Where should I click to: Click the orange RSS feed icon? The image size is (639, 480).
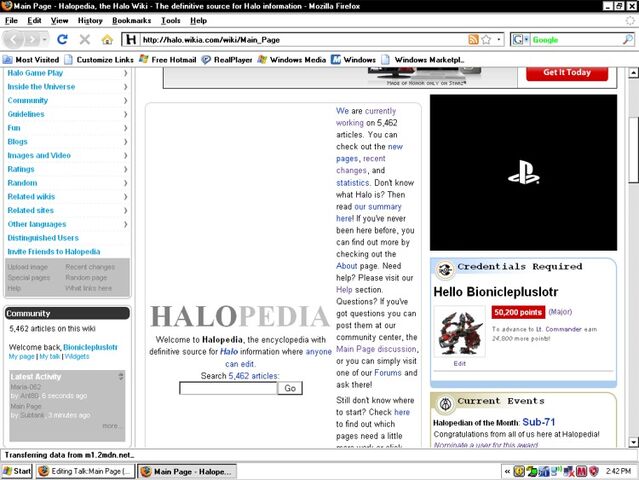coord(474,40)
